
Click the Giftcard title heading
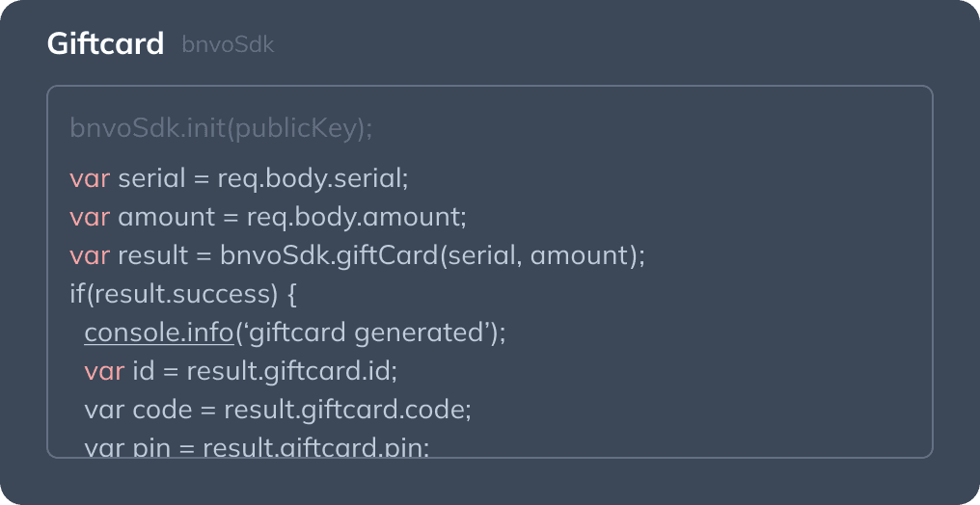[x=105, y=44]
